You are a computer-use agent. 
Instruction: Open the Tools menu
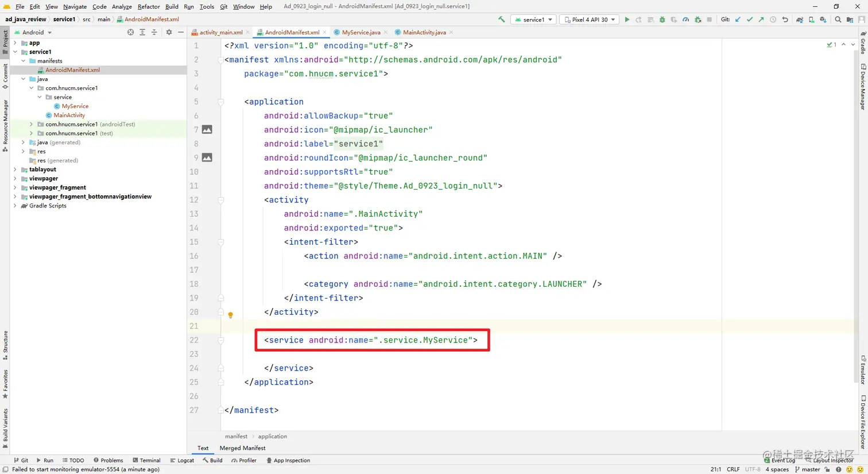tap(207, 6)
